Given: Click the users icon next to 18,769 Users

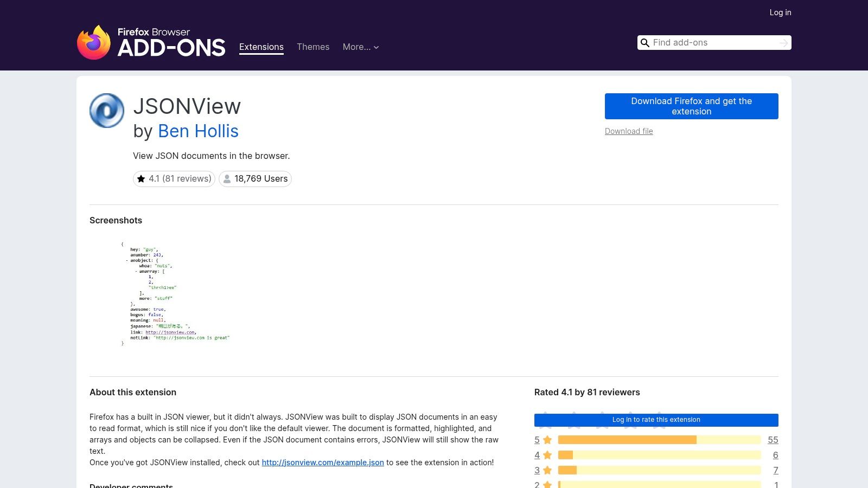Looking at the screenshot, I should click(x=226, y=178).
